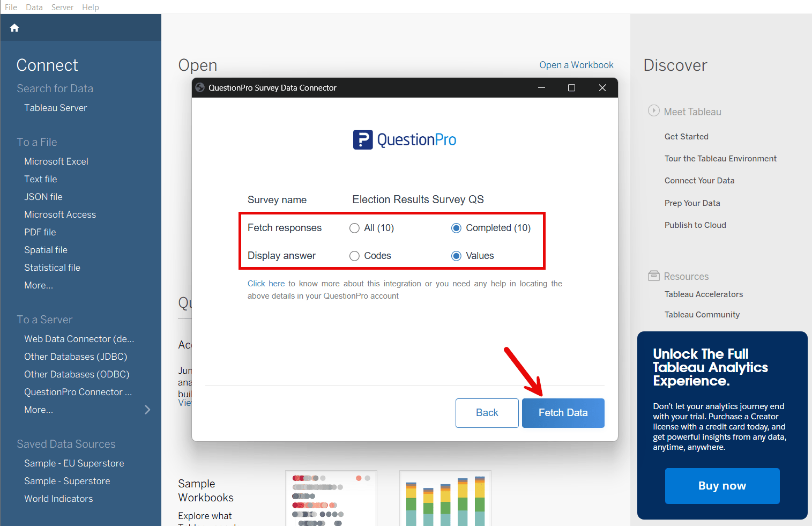Click the 'Election Results Survey QS' survey name
This screenshot has width=812, height=526.
point(418,199)
